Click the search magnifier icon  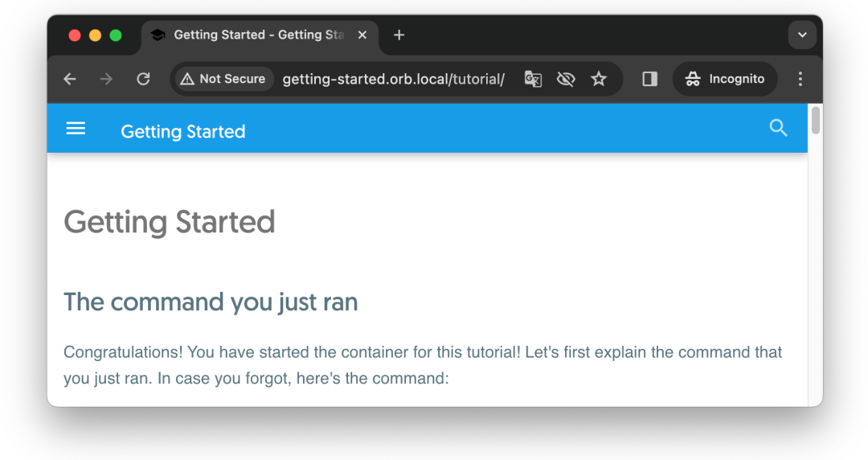coord(778,128)
